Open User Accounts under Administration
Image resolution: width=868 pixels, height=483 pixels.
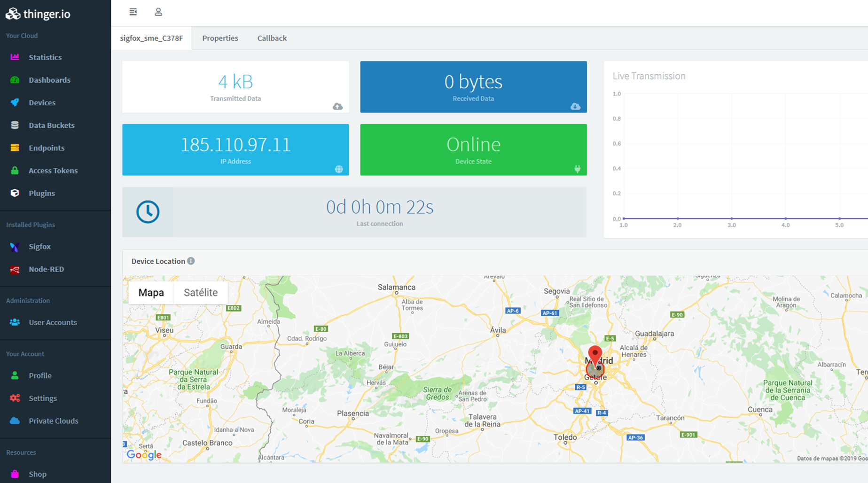tap(53, 322)
